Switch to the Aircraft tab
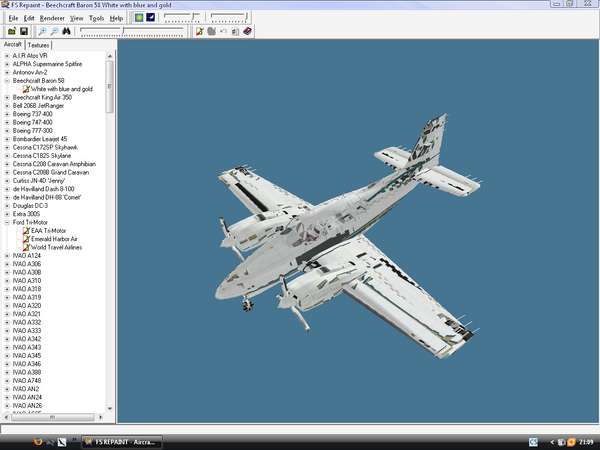This screenshot has height=450, width=600. (x=13, y=44)
